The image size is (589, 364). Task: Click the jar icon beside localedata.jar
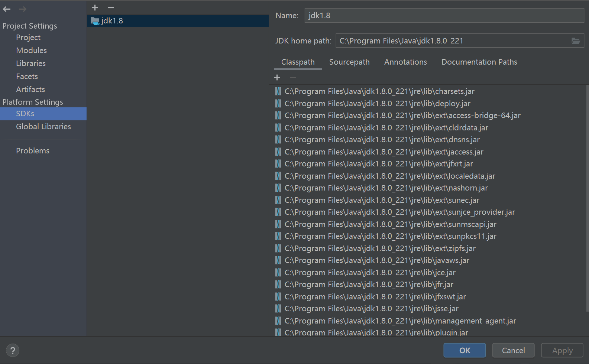278,176
